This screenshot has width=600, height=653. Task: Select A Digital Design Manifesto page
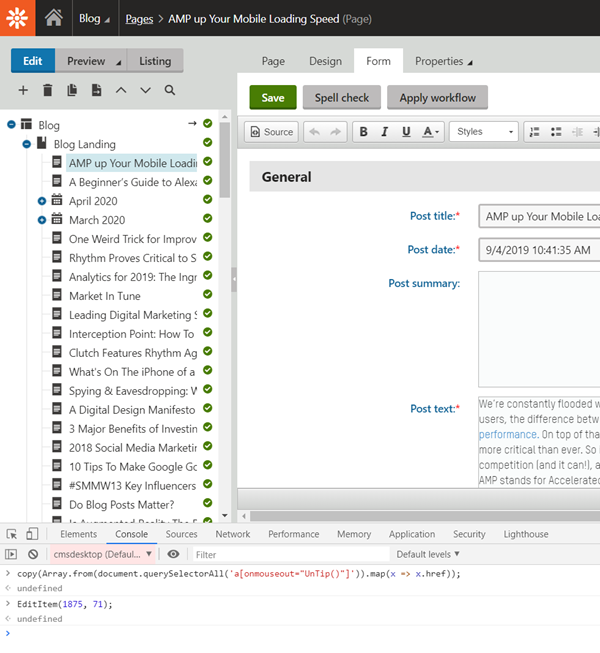tap(132, 410)
